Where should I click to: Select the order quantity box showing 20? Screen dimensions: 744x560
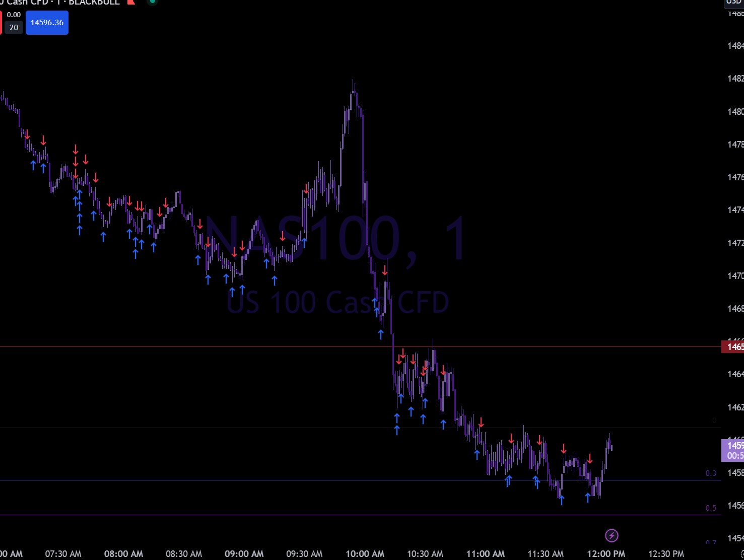14,28
